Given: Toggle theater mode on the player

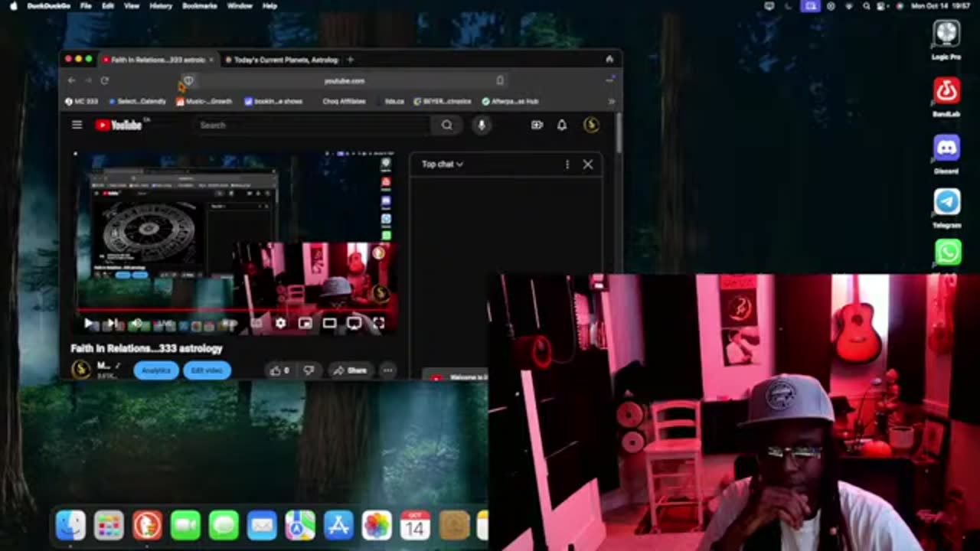Looking at the screenshot, I should 329,324.
